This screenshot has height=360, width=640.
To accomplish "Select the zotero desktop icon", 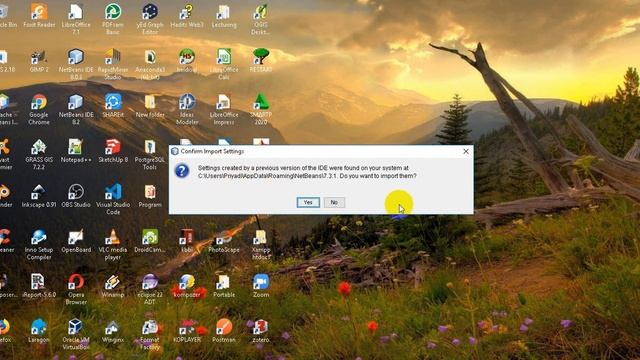I will point(260,331).
